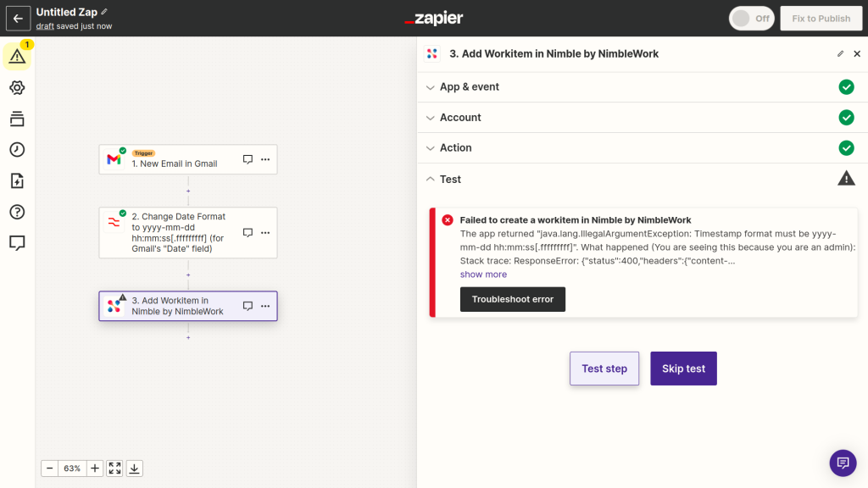Image resolution: width=868 pixels, height=488 pixels.
Task: Click show more to reveal the full error
Action: tap(483, 274)
